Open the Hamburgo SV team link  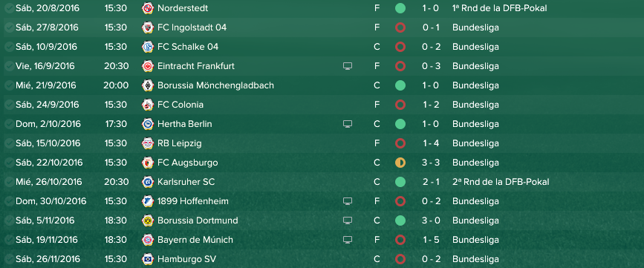tap(186, 259)
